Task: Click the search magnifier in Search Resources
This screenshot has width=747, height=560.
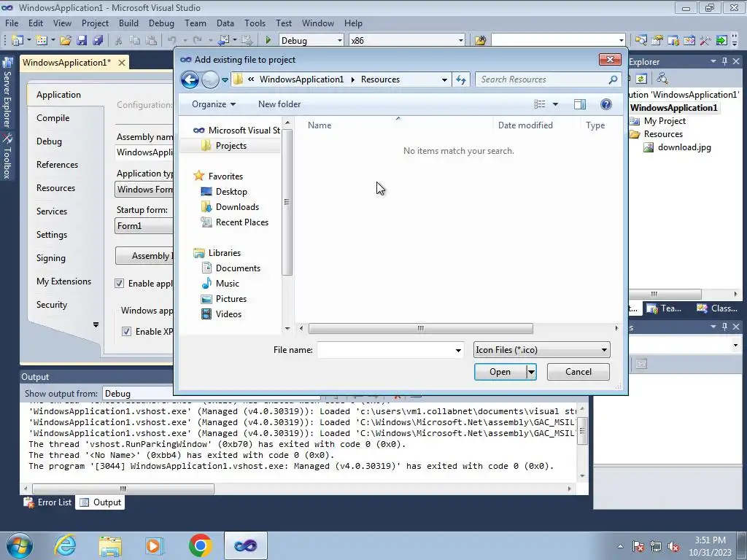Action: (613, 79)
